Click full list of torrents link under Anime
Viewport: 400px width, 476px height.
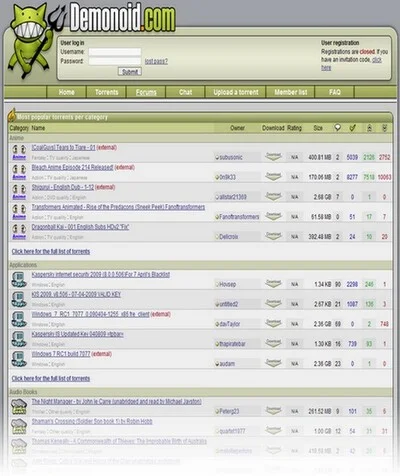[x=51, y=251]
